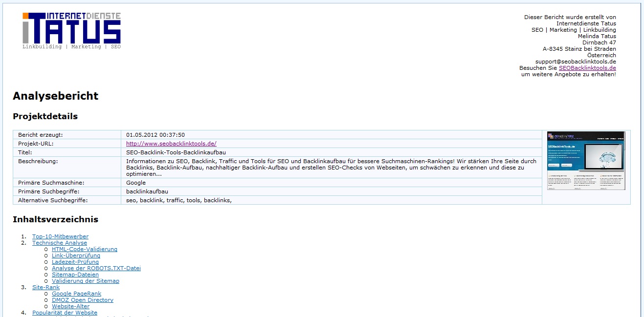The image size is (644, 317).
Task: Jump to Top-10-Mitbewerber section
Action: [x=60, y=236]
